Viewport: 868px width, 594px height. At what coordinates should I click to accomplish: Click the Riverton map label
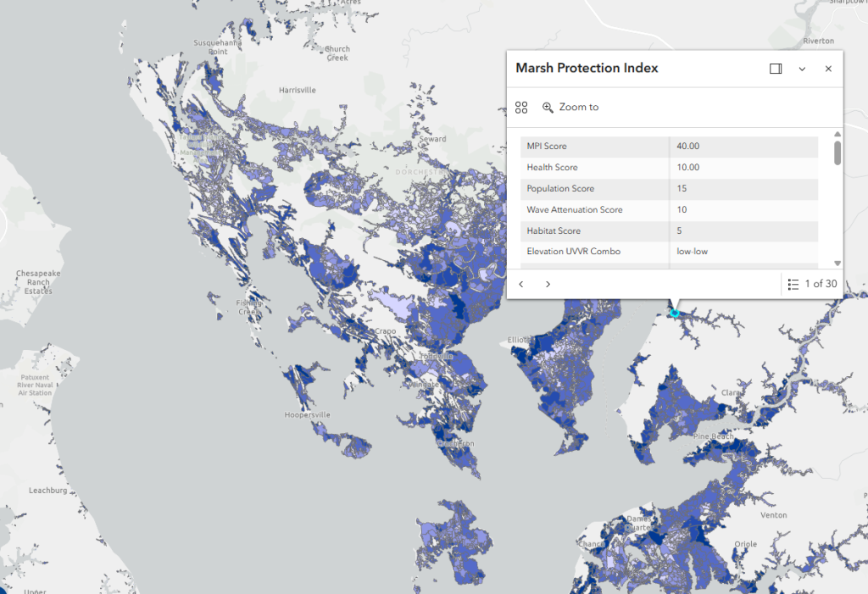click(818, 41)
